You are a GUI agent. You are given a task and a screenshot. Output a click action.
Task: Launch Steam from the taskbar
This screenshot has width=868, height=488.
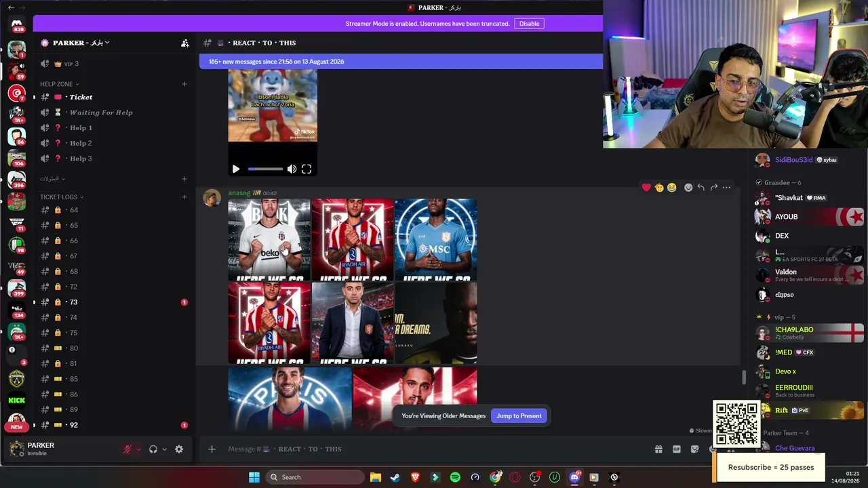[395, 477]
